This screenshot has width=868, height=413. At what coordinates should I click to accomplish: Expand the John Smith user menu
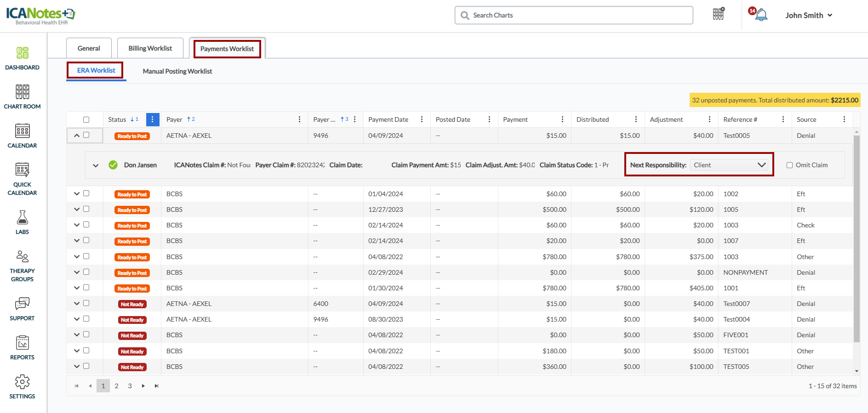pyautogui.click(x=809, y=15)
